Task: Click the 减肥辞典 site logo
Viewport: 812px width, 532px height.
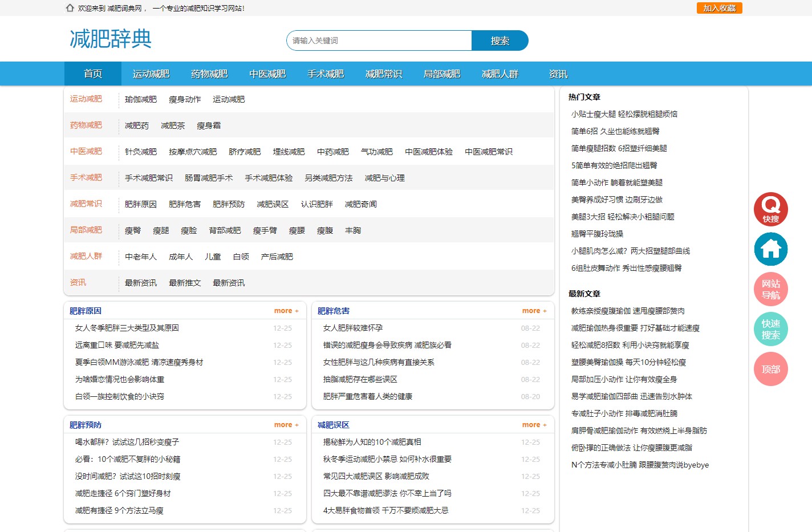Action: (111, 39)
